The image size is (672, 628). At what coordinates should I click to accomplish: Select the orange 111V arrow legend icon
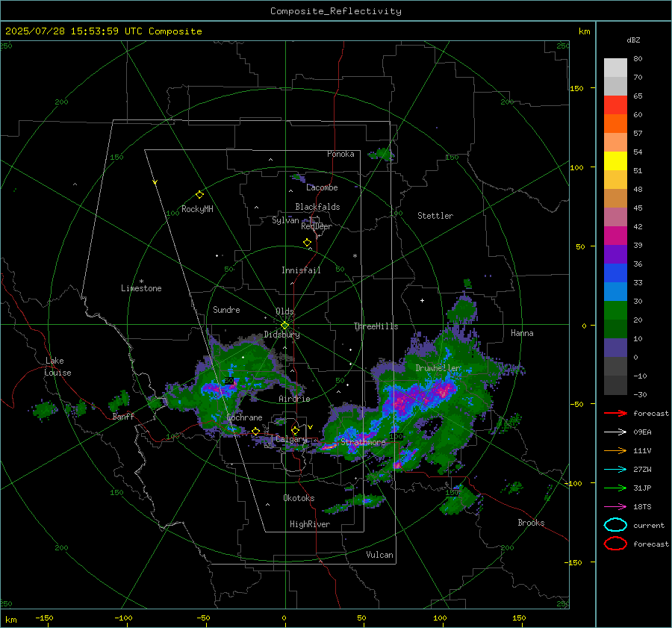(x=615, y=450)
